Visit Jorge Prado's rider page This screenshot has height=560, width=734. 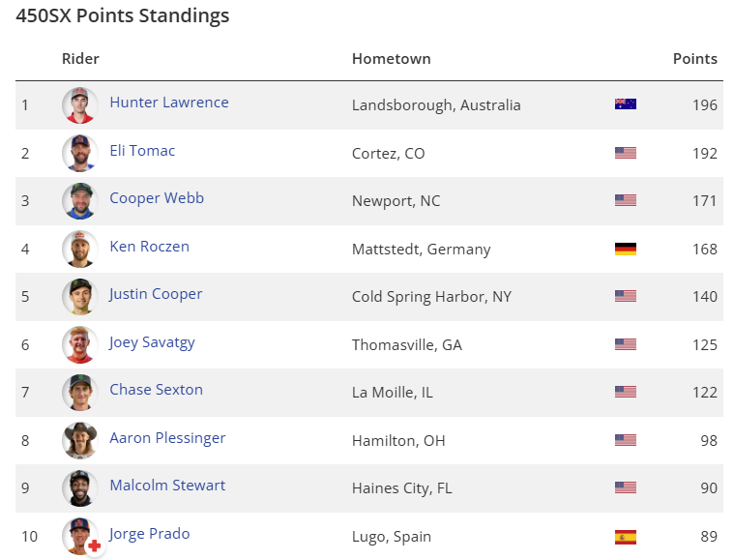150,534
